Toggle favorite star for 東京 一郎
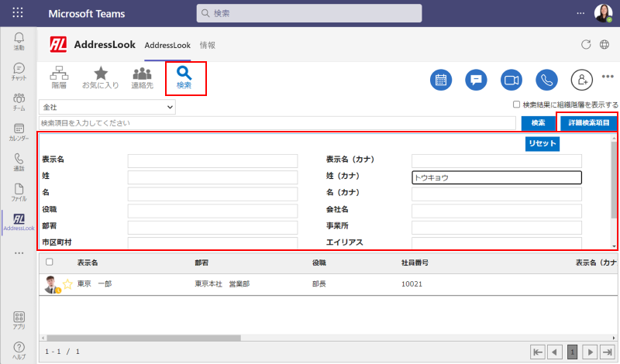The height and width of the screenshot is (364, 620). click(x=67, y=284)
